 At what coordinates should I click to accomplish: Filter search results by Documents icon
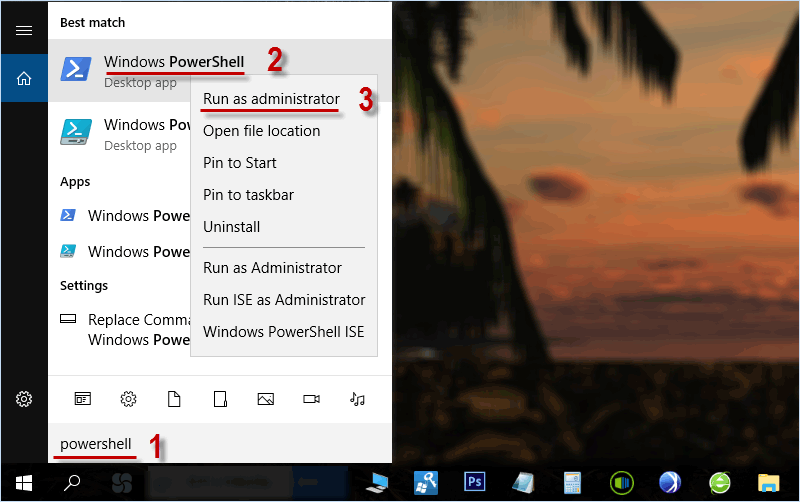pyautogui.click(x=174, y=399)
